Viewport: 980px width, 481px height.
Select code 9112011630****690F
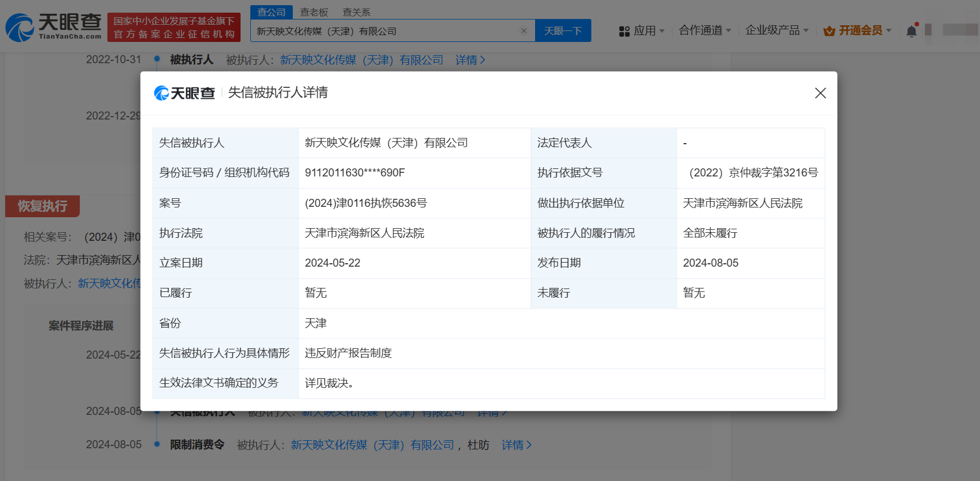coord(355,172)
